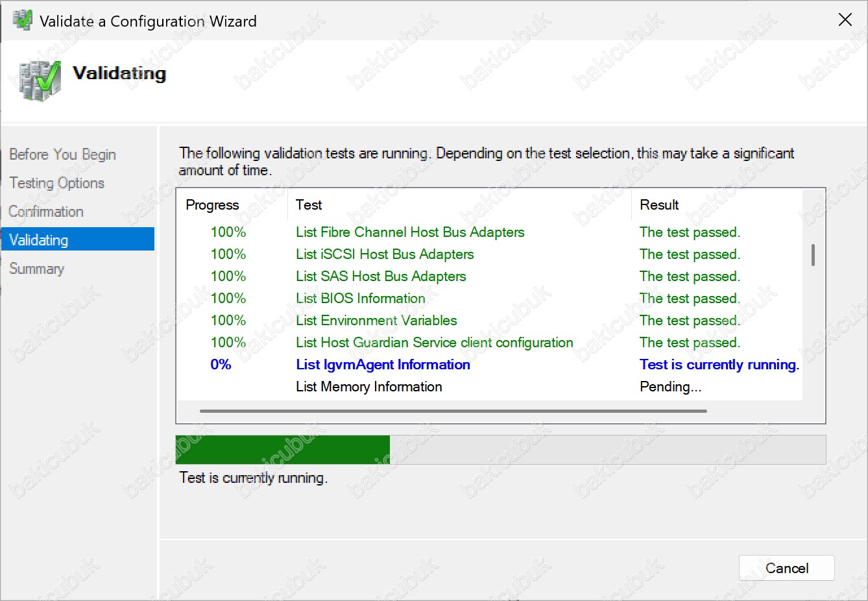Image resolution: width=868 pixels, height=601 pixels.
Task: Click the wizard icon in title bar
Action: pos(22,20)
